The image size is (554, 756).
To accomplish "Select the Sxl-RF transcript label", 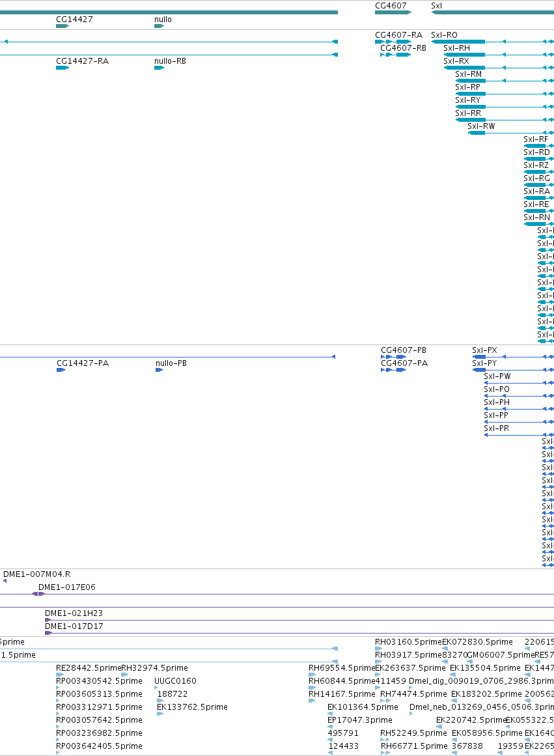I will 536,139.
